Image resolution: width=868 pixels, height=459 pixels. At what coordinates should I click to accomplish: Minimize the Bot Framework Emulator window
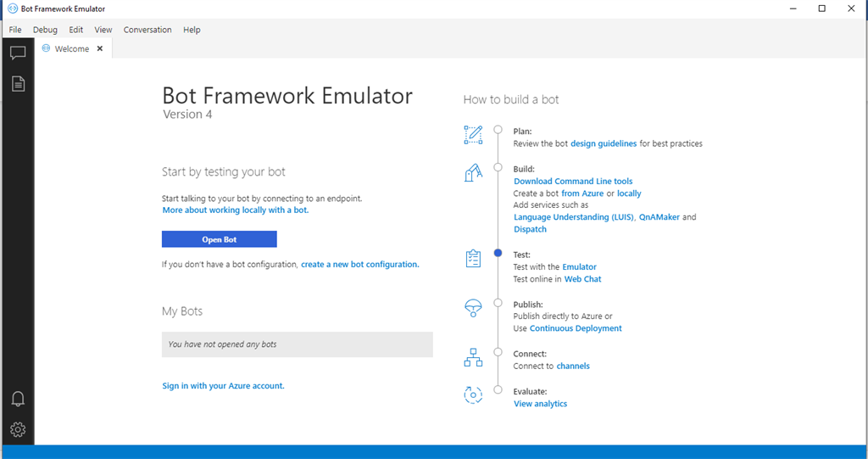point(793,8)
